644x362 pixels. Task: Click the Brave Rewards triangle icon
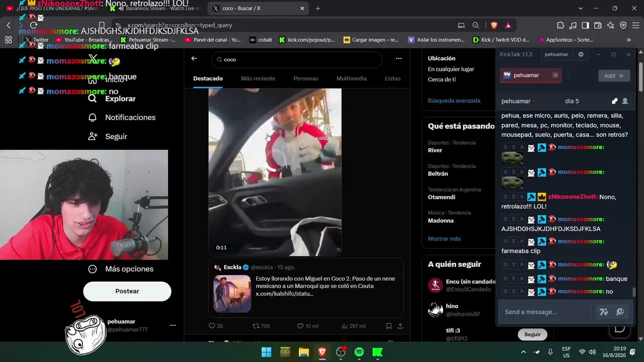(x=508, y=25)
